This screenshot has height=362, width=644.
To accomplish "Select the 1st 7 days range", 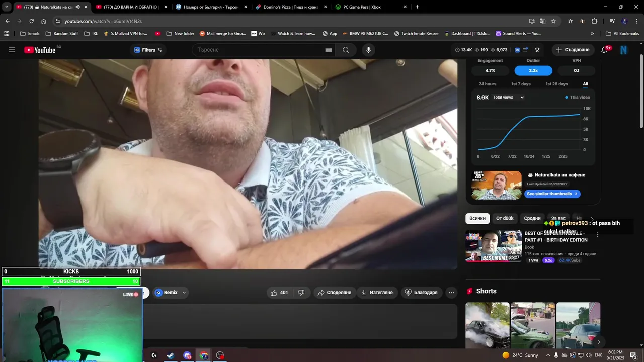I will coord(521,84).
